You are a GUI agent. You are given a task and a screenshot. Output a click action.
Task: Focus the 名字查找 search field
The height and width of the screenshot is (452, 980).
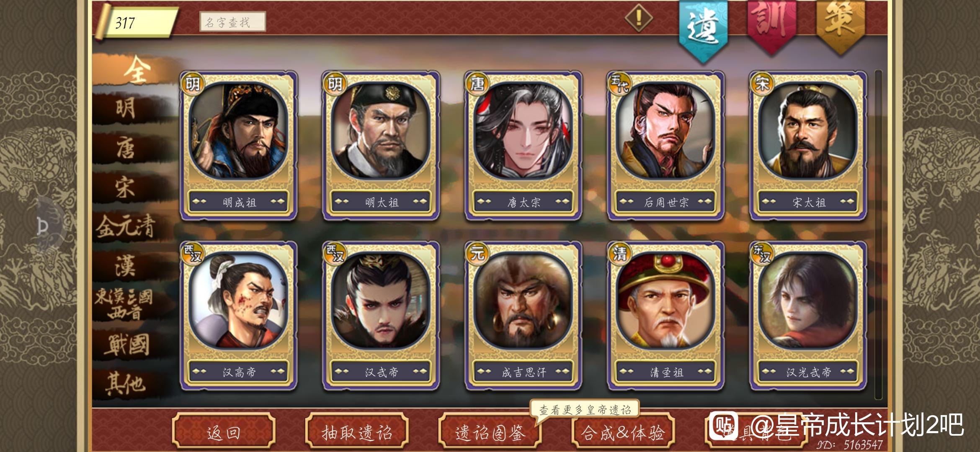coord(232,22)
